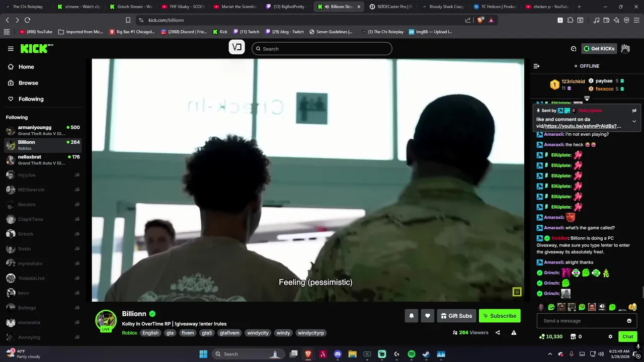Click the windycityrp tag
The height and width of the screenshot is (362, 644).
(311, 333)
